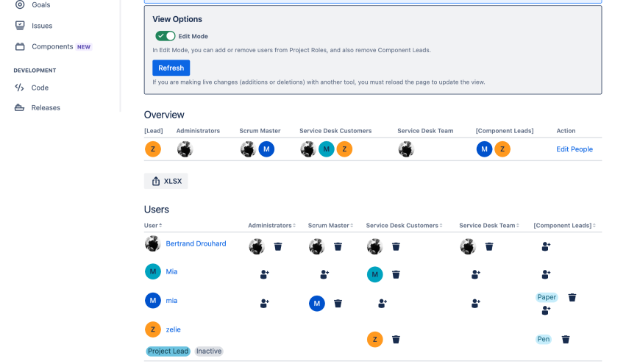
Task: Remove Bertrand Drouhard from Administrators with trash icon
Action: click(x=278, y=247)
